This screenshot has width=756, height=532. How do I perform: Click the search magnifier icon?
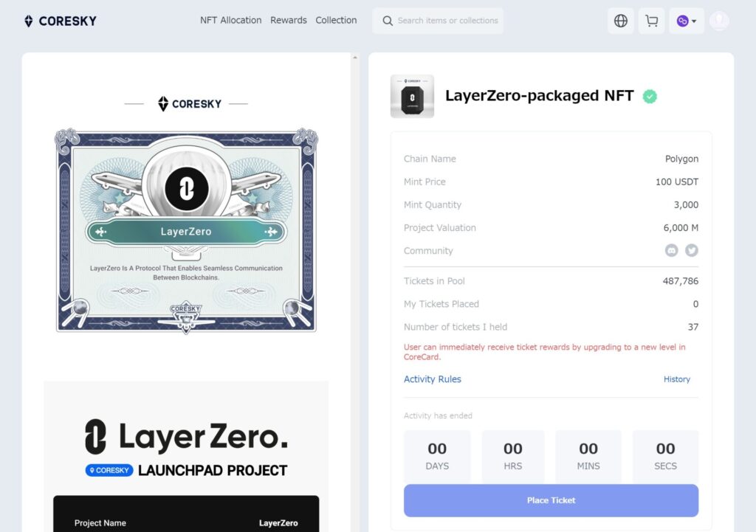click(x=388, y=21)
